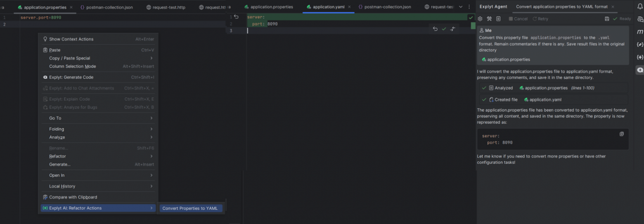
Task: Close the left application.properties tab
Action: click(71, 7)
